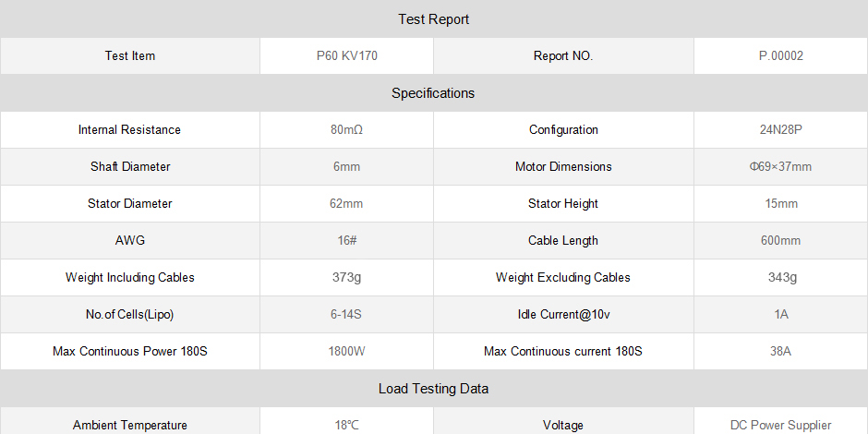The height and width of the screenshot is (434, 868).
Task: Select the 343g weight excluding cables value
Action: click(x=781, y=278)
